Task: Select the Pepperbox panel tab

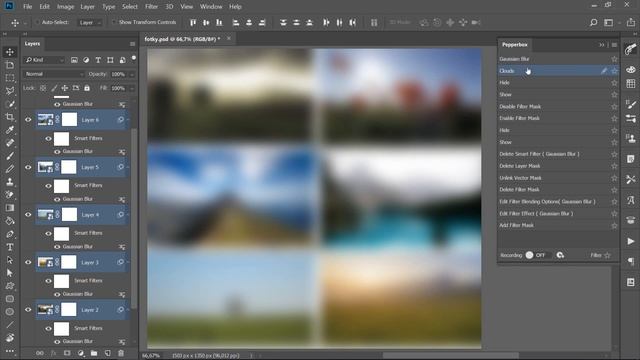Action: point(515,44)
